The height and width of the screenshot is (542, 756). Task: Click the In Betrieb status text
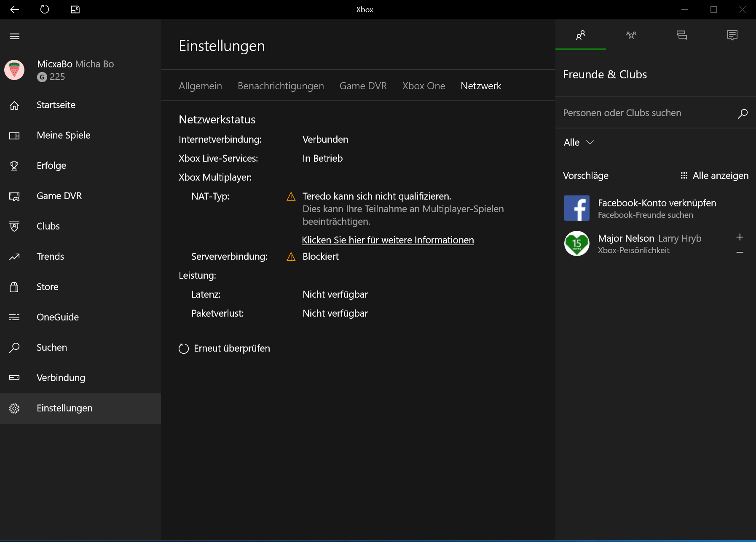click(322, 158)
